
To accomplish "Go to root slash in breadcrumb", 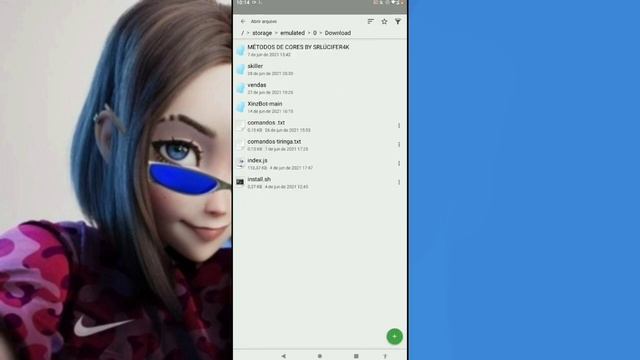I will [x=242, y=33].
